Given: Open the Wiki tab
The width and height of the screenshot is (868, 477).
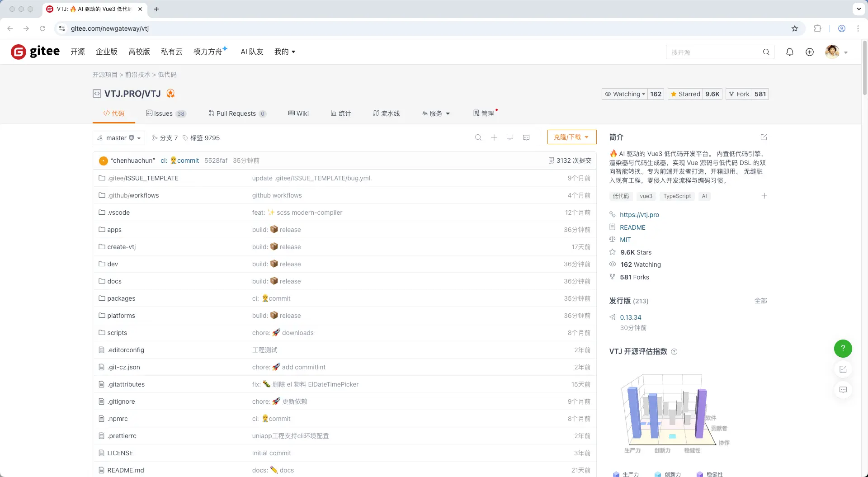Looking at the screenshot, I should [299, 113].
